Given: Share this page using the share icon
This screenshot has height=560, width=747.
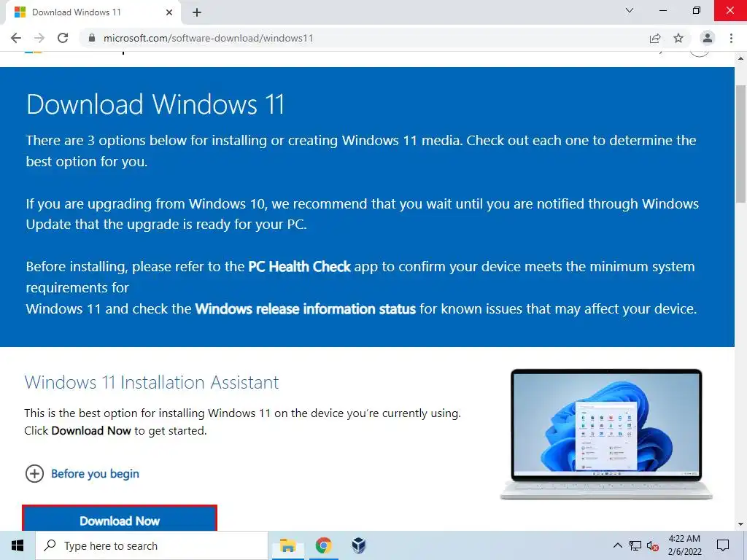Looking at the screenshot, I should 655,38.
